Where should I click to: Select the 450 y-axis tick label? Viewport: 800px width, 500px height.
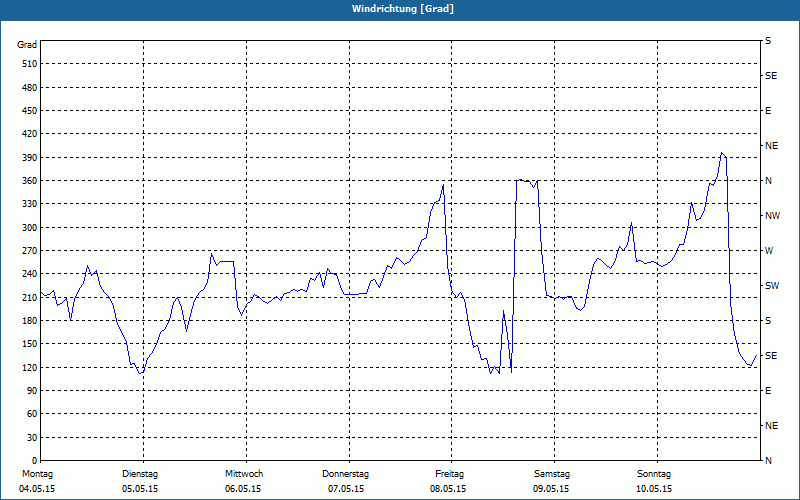[x=30, y=111]
